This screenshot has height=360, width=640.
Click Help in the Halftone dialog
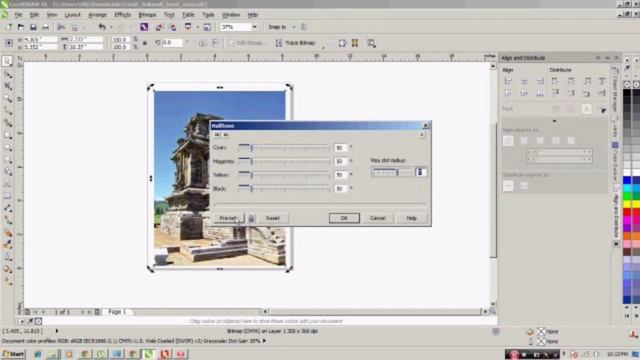click(411, 218)
